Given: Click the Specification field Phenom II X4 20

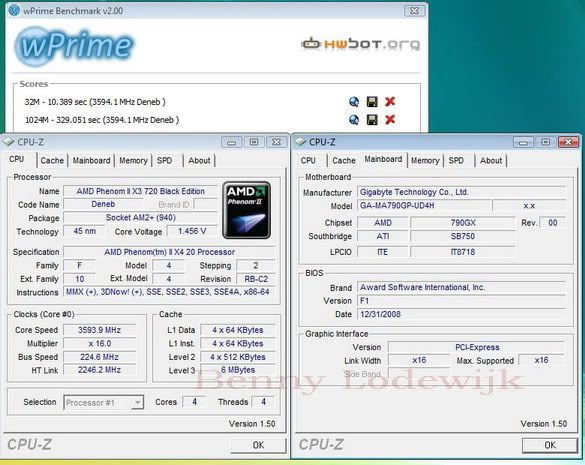Looking at the screenshot, I should coord(169,252).
